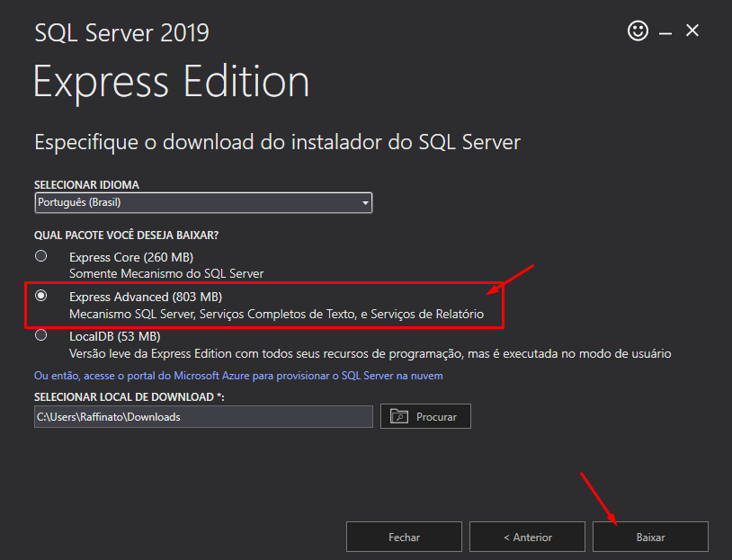Click the Fechar button
Image resolution: width=732 pixels, height=560 pixels.
404,537
